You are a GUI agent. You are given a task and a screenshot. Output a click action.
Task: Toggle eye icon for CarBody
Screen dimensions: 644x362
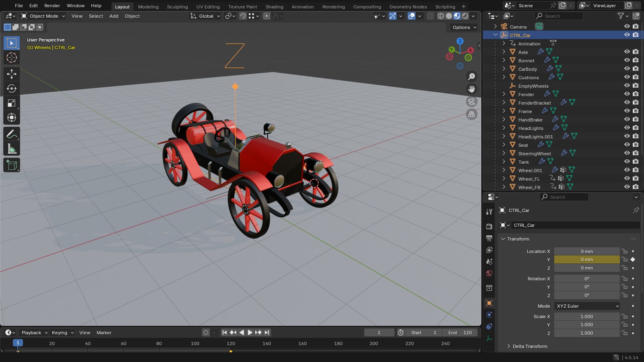pos(627,69)
